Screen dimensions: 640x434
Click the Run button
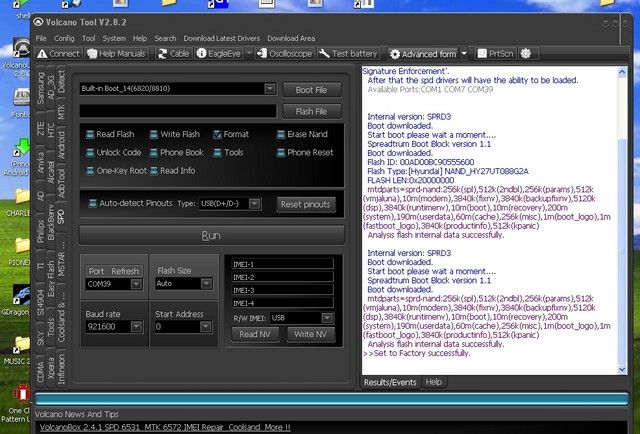coord(211,236)
